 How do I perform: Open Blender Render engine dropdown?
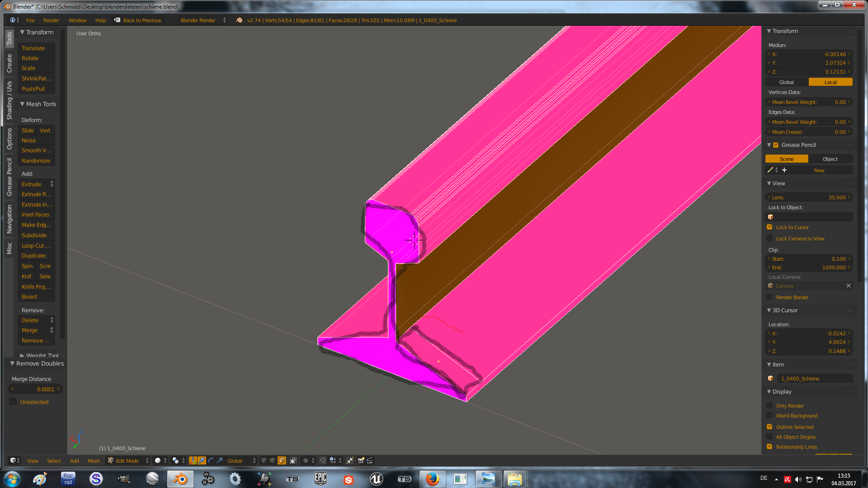[x=203, y=20]
